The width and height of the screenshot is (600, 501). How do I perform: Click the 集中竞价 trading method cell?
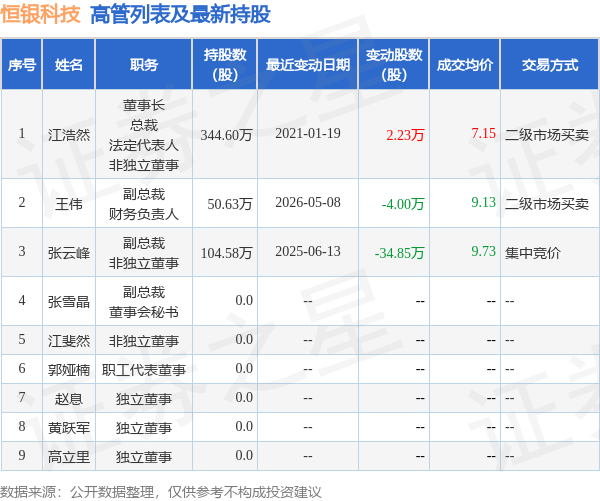[x=533, y=253]
